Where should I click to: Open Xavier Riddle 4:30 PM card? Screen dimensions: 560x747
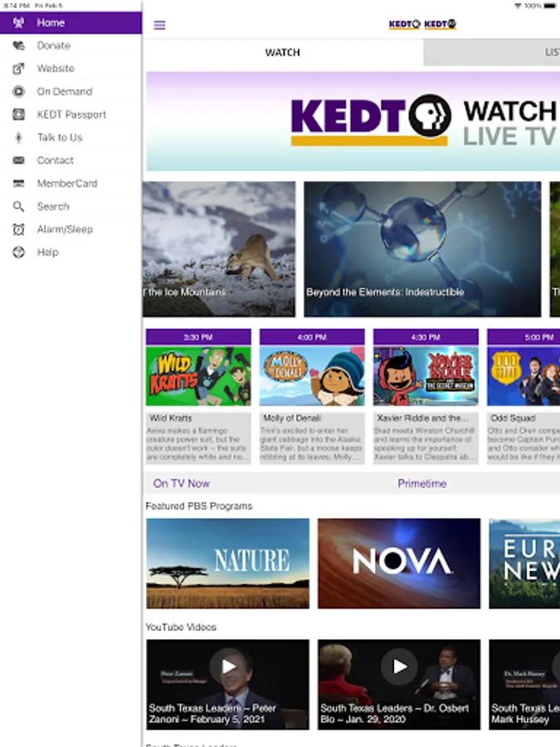tap(426, 395)
